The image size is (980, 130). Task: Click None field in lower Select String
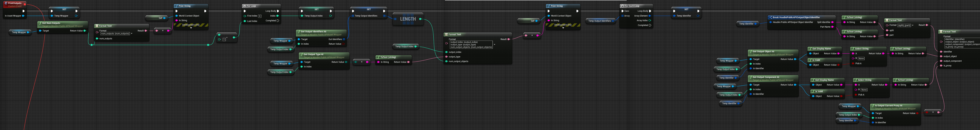(864, 90)
